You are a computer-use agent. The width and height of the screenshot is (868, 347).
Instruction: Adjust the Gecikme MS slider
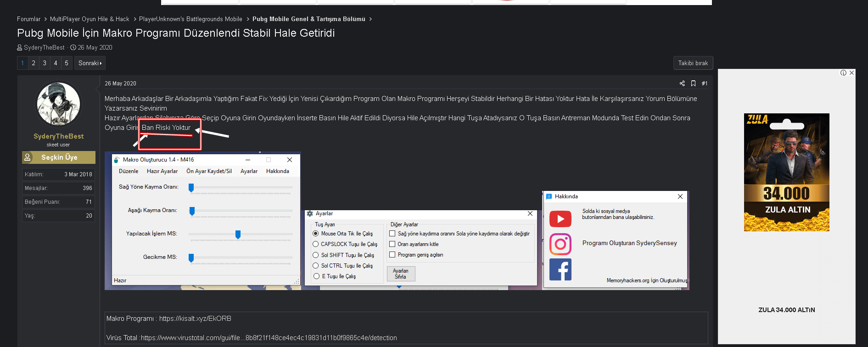point(191,257)
